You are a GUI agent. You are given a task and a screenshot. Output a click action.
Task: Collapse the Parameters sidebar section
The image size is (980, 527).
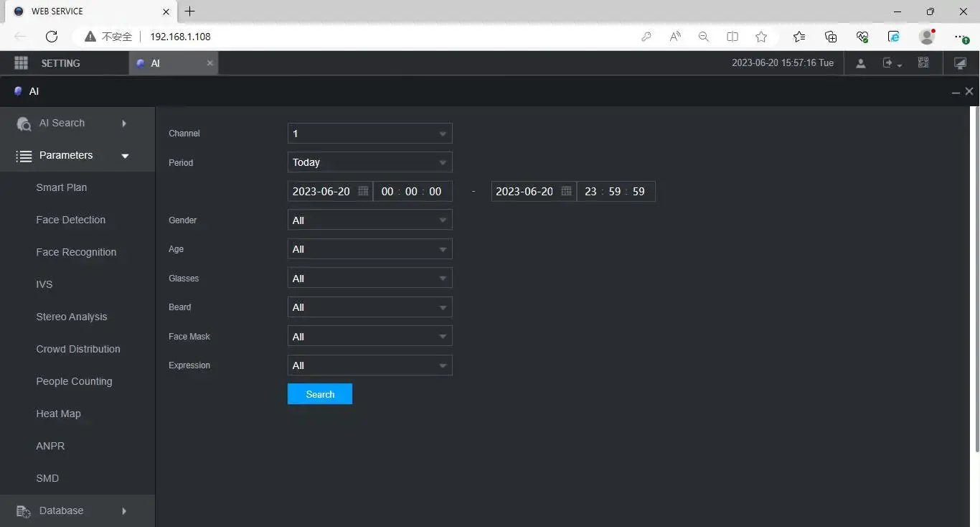72,156
